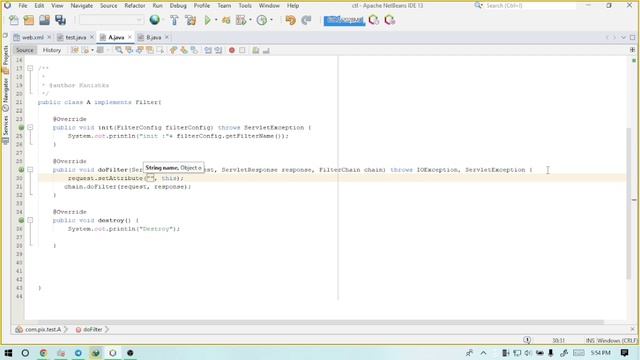Click the Shift Line Left icon
The height and width of the screenshot is (360, 640).
pyautogui.click(x=208, y=50)
